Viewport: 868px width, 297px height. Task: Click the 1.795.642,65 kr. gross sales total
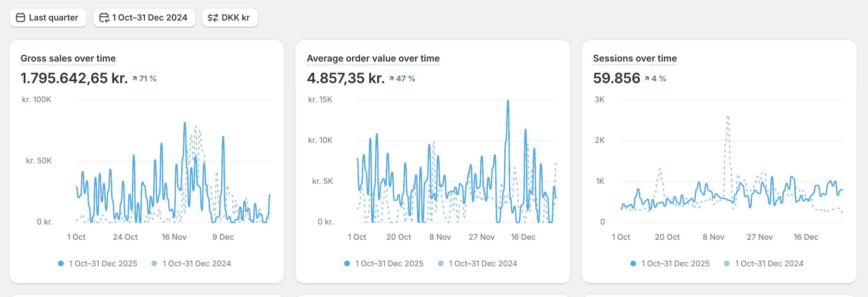[74, 78]
